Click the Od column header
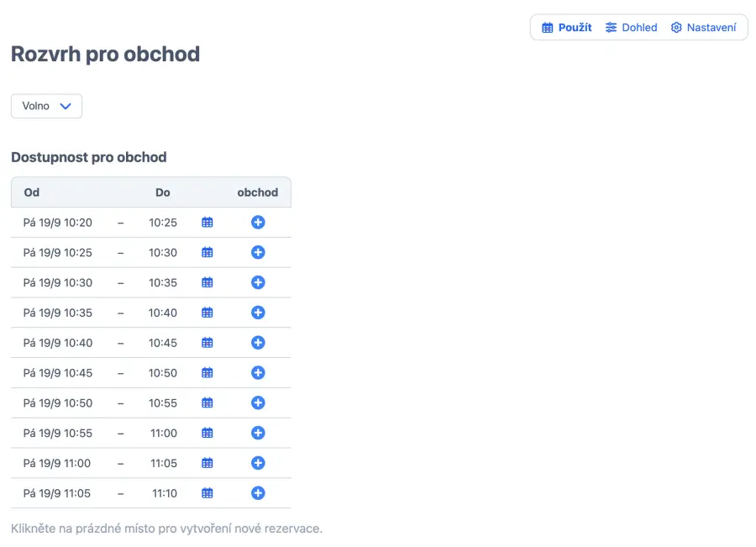Viewport: 756px width, 547px height. tap(32, 192)
